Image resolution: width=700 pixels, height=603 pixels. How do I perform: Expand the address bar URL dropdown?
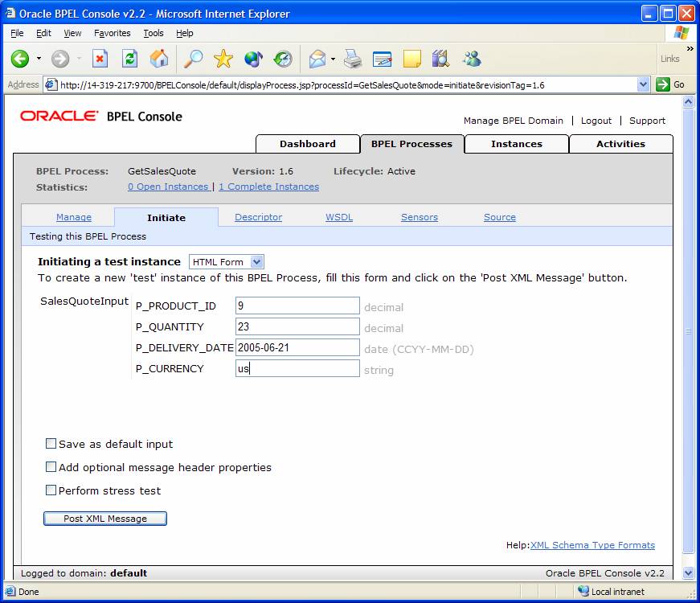[x=643, y=84]
